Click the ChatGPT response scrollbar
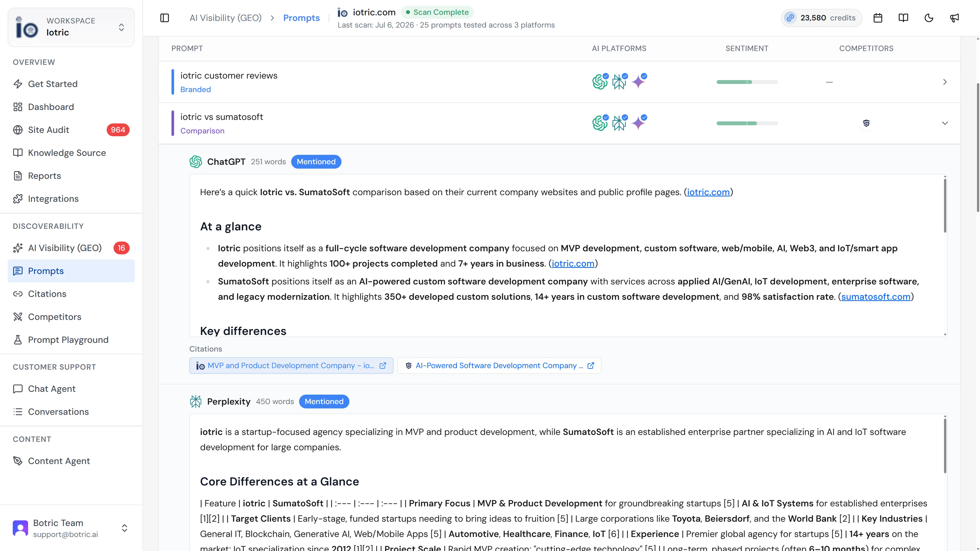Screen dimensions: 980x551 [x=945, y=205]
